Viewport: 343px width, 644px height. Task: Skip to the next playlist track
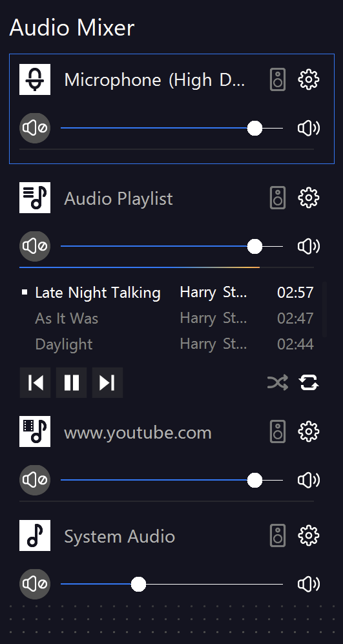pos(107,383)
